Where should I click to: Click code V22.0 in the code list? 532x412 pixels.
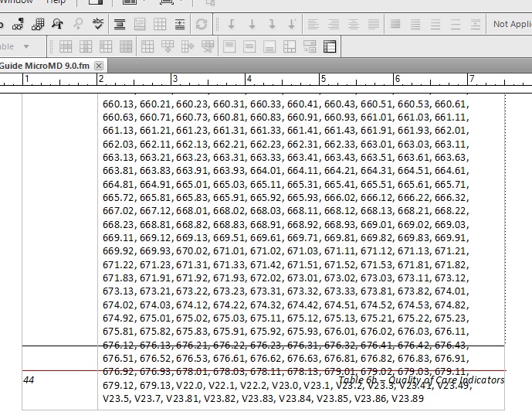coord(189,385)
